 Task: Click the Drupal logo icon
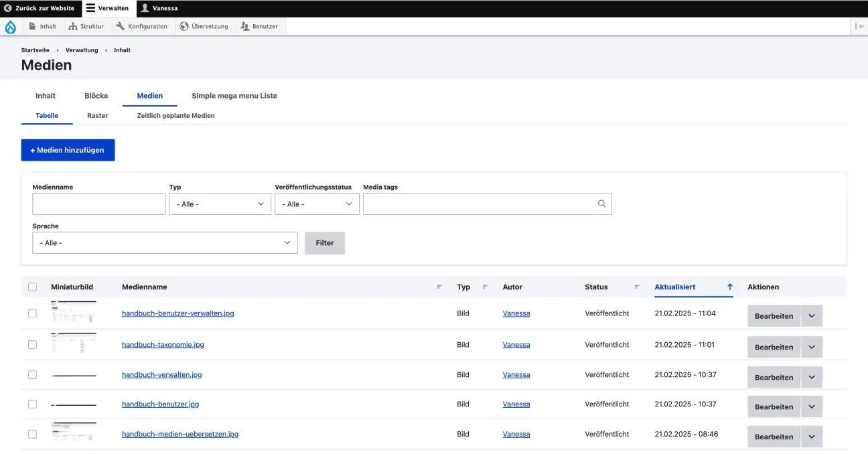point(10,27)
